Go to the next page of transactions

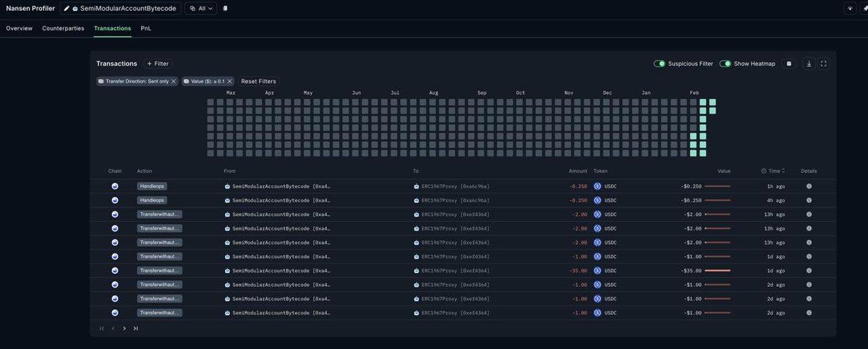pos(124,328)
